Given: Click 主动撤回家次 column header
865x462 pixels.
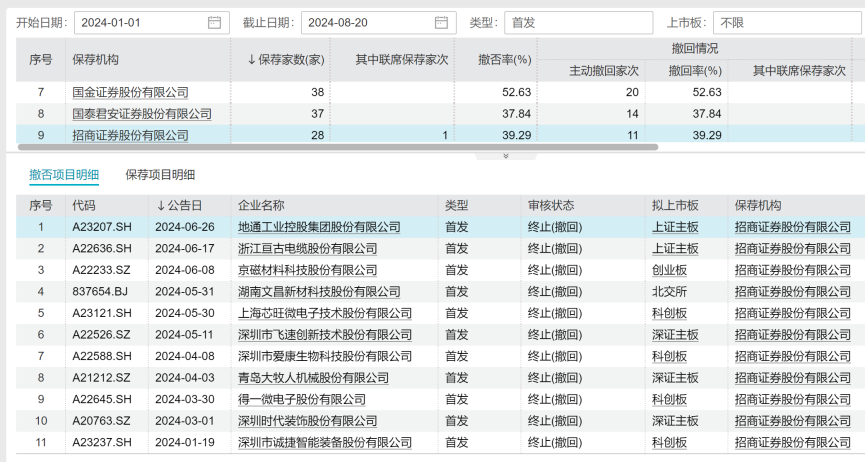Looking at the screenshot, I should click(604, 71).
